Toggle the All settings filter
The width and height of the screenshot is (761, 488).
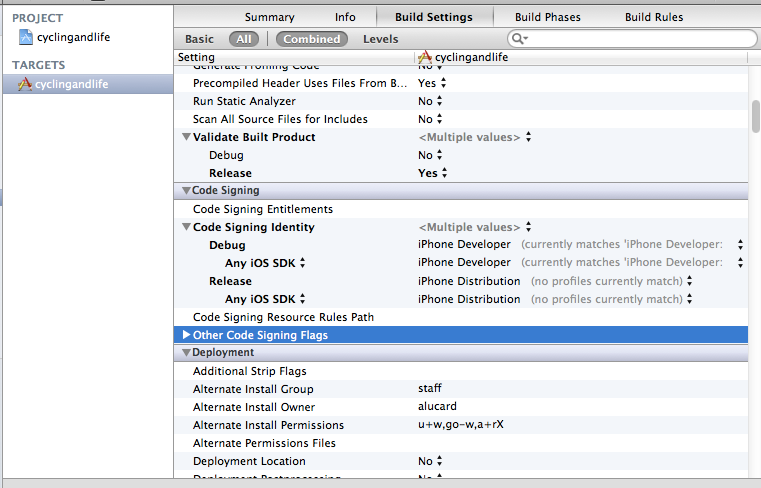click(243, 39)
